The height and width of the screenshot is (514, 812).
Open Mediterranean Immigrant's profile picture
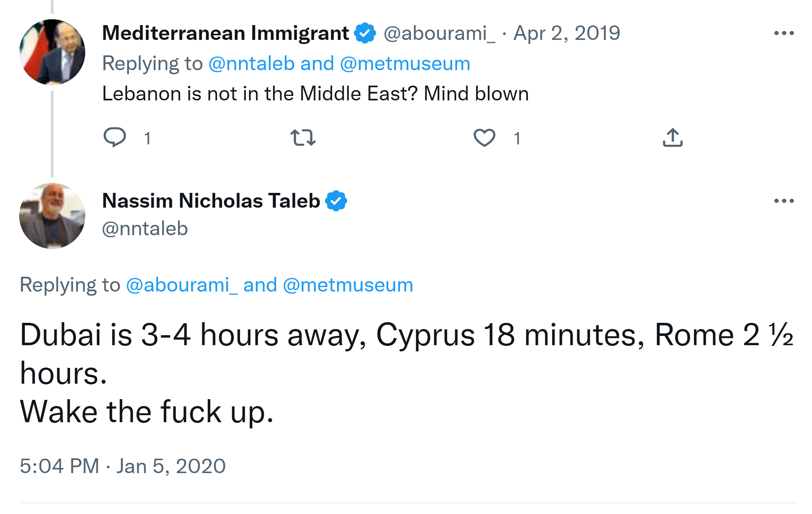click(52, 52)
